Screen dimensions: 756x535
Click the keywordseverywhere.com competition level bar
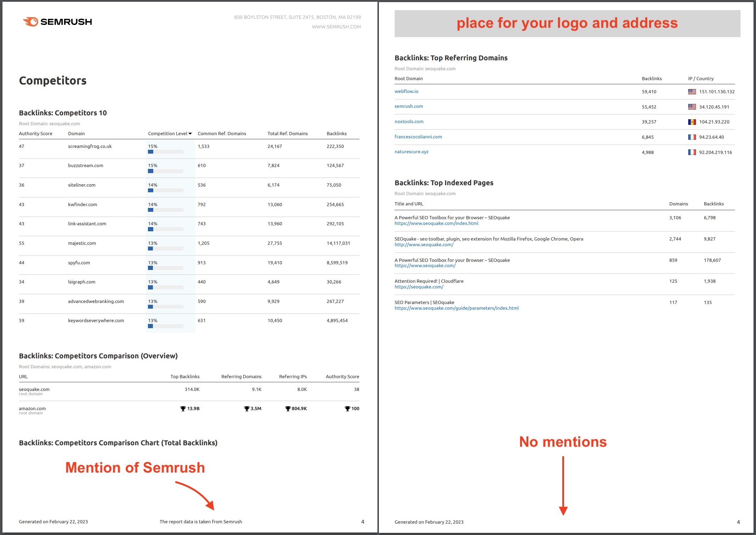pos(166,326)
